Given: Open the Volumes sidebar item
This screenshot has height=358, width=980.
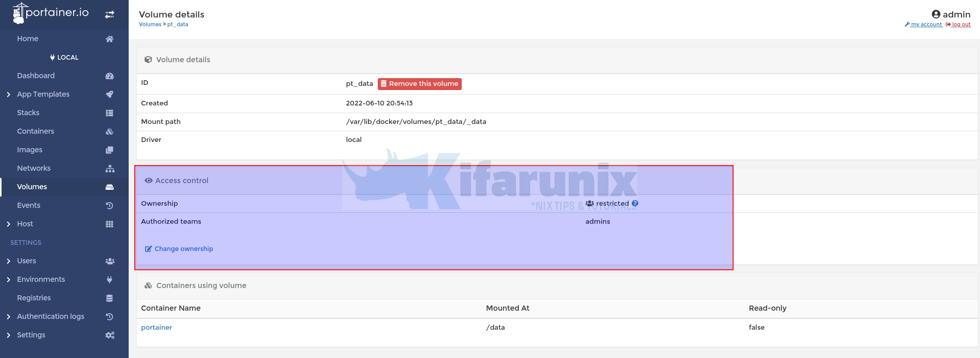Looking at the screenshot, I should tap(32, 187).
